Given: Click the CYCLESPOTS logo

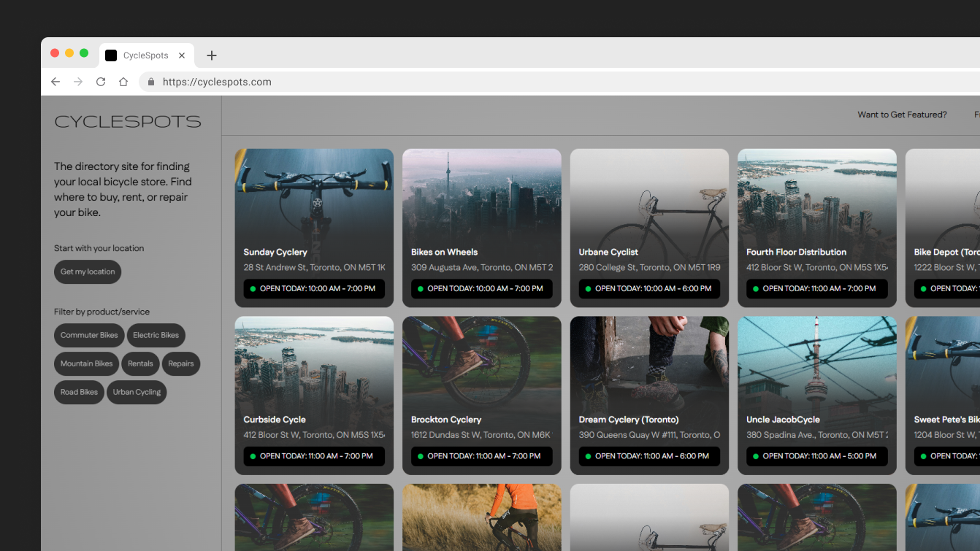Looking at the screenshot, I should 128,122.
